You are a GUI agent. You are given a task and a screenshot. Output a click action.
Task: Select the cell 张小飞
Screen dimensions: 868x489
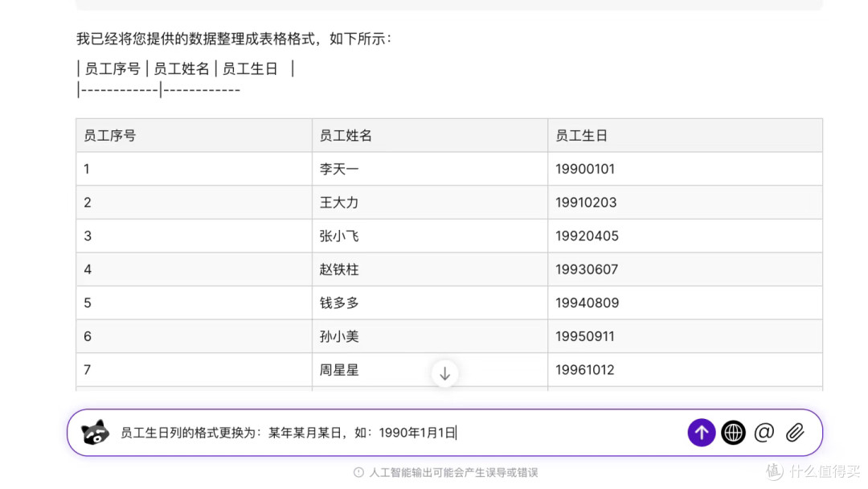coord(429,236)
